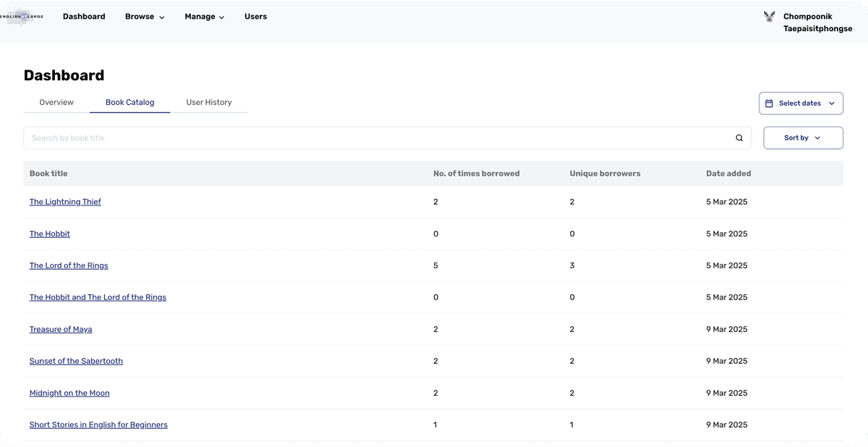Click the English Learning site logo
Viewport: 868px width, 447px height.
click(22, 17)
